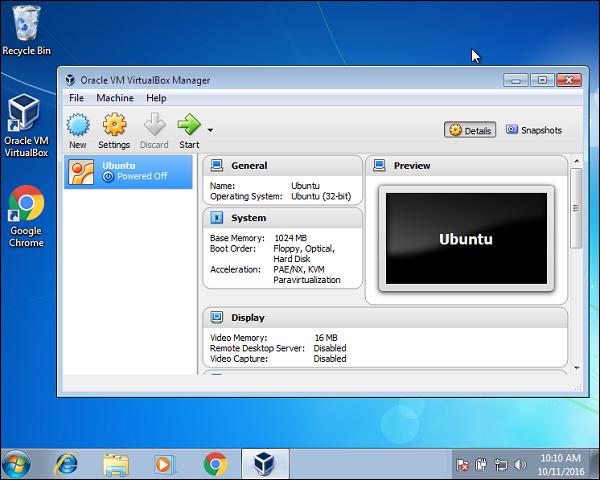Click the General section header
The width and height of the screenshot is (600, 480).
(249, 166)
